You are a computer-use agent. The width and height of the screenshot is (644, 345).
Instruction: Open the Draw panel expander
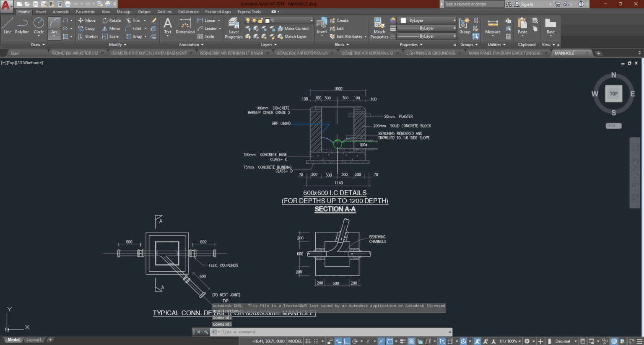38,44
